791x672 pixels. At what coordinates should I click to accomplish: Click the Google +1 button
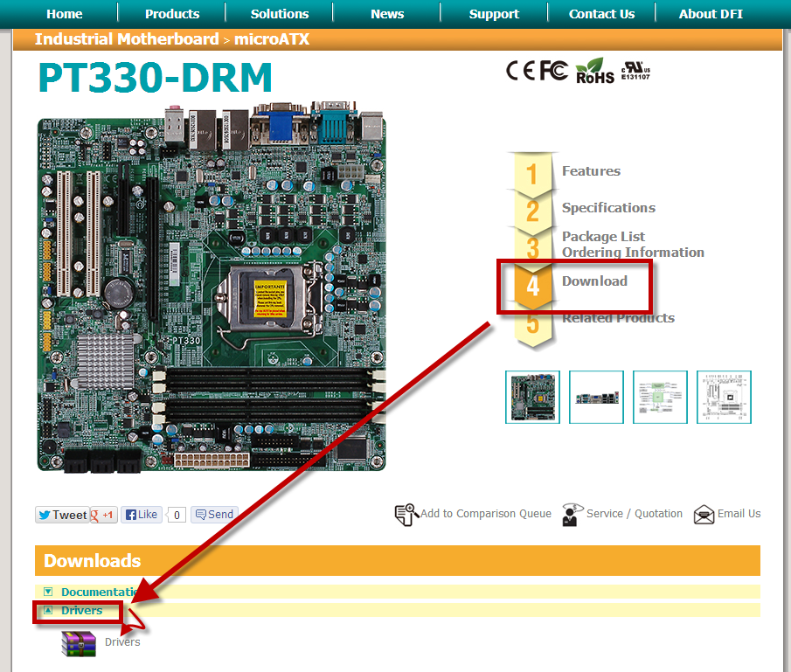pyautogui.click(x=104, y=515)
